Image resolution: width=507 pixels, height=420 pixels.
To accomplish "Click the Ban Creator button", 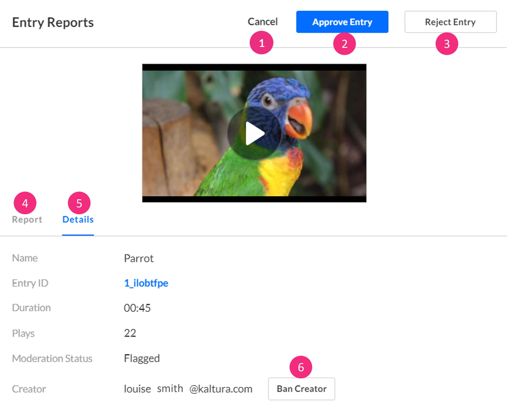I will pyautogui.click(x=301, y=389).
